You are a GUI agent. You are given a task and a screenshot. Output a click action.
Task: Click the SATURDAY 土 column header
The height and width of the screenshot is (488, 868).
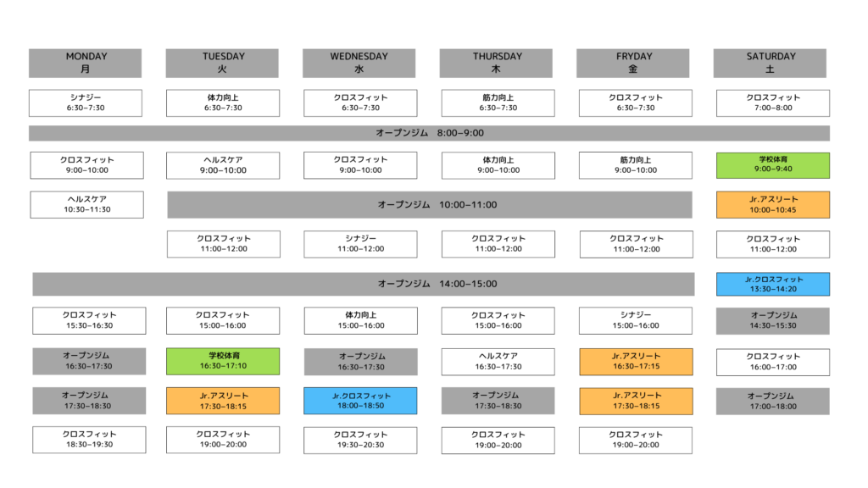coord(771,63)
